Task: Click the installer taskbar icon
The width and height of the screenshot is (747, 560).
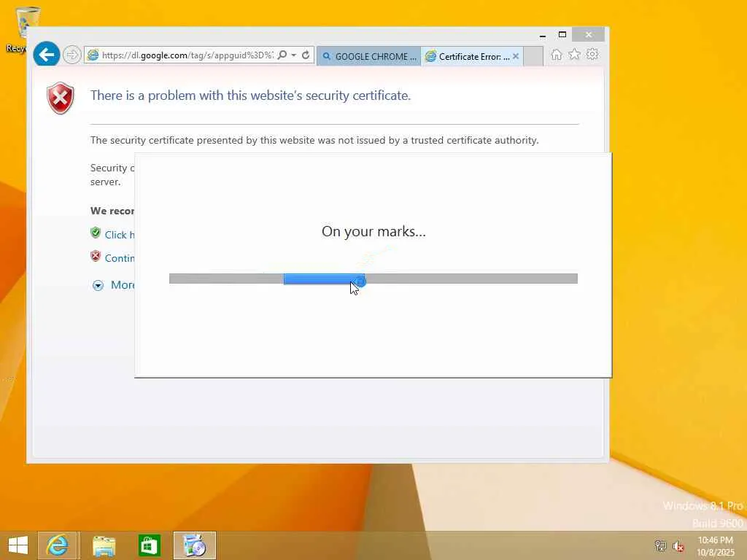Action: (x=194, y=545)
